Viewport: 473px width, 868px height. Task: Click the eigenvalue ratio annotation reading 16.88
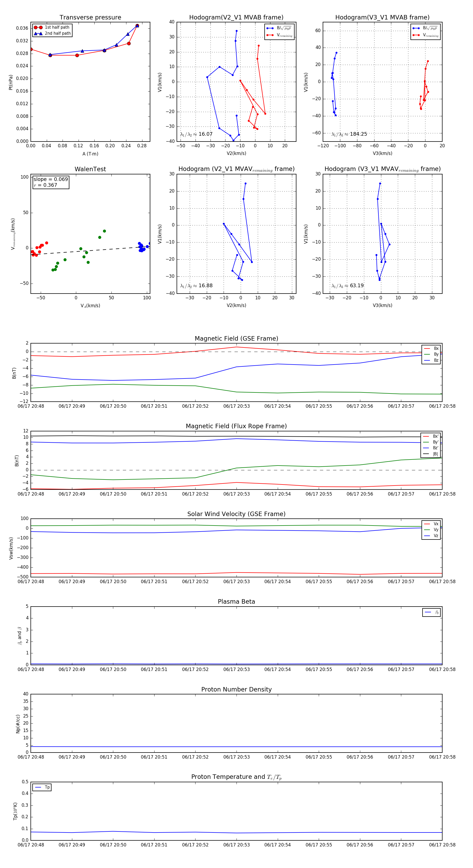coord(196,286)
